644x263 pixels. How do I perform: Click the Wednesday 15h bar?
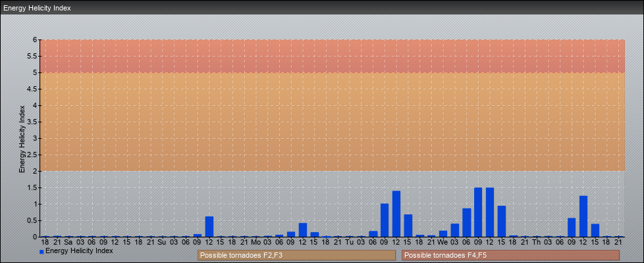[x=502, y=221]
